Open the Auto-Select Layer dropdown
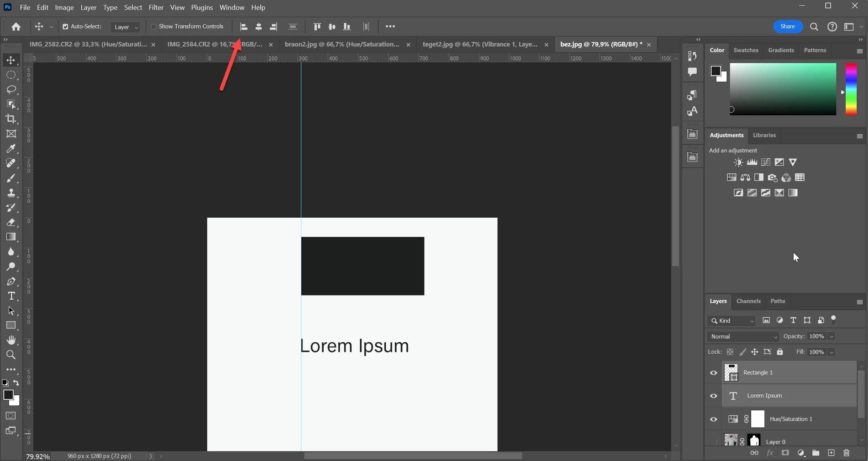The image size is (868, 461). [x=126, y=27]
